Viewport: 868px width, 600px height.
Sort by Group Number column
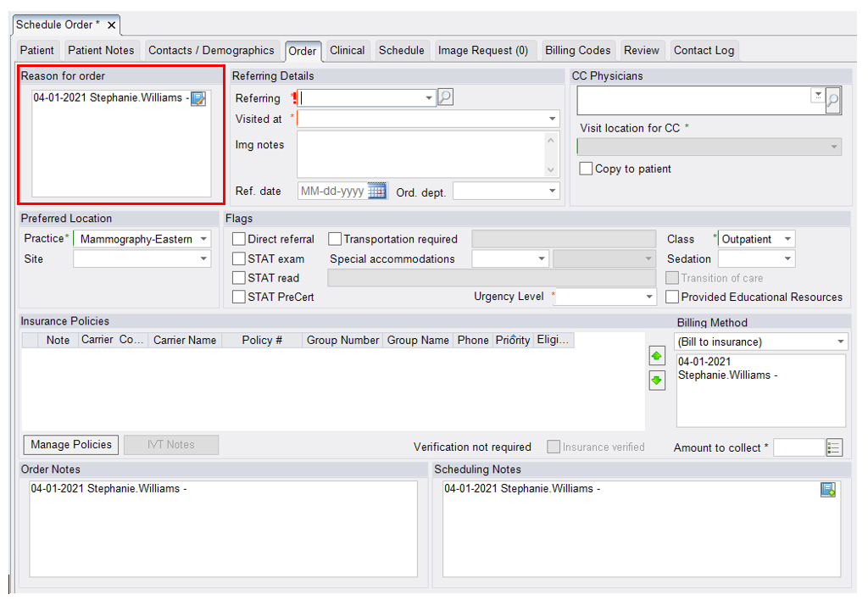[342, 340]
